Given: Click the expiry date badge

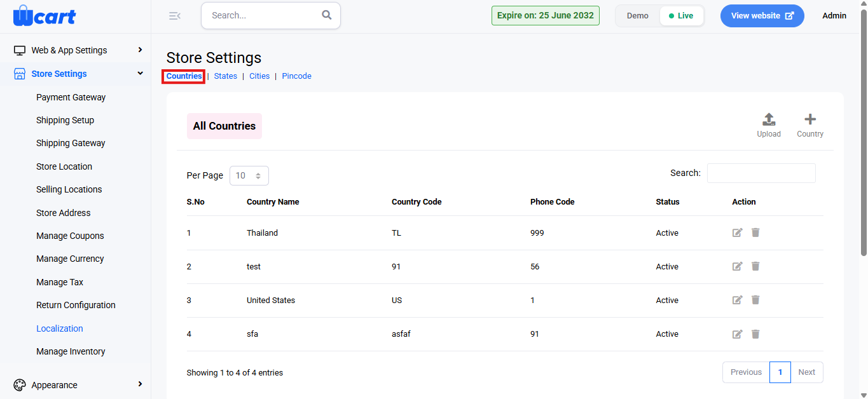Looking at the screenshot, I should (x=546, y=16).
